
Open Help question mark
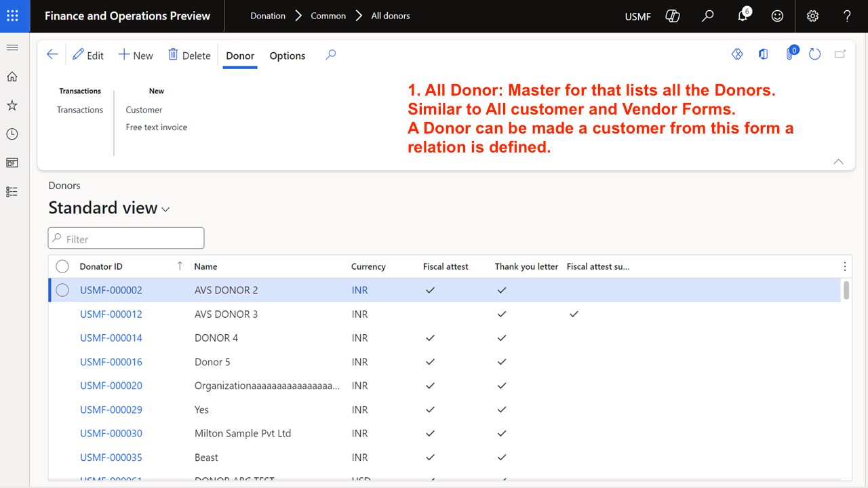pyautogui.click(x=847, y=16)
